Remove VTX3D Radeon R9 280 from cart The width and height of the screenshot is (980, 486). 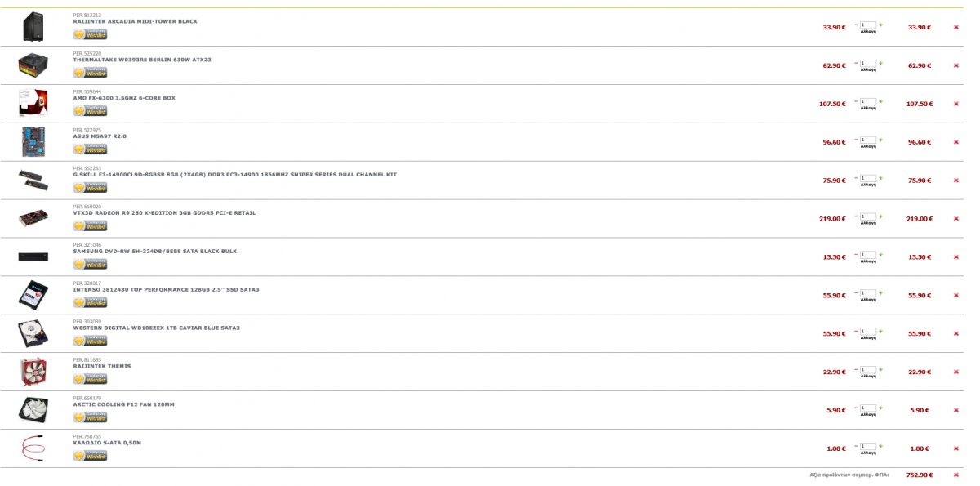pyautogui.click(x=956, y=219)
